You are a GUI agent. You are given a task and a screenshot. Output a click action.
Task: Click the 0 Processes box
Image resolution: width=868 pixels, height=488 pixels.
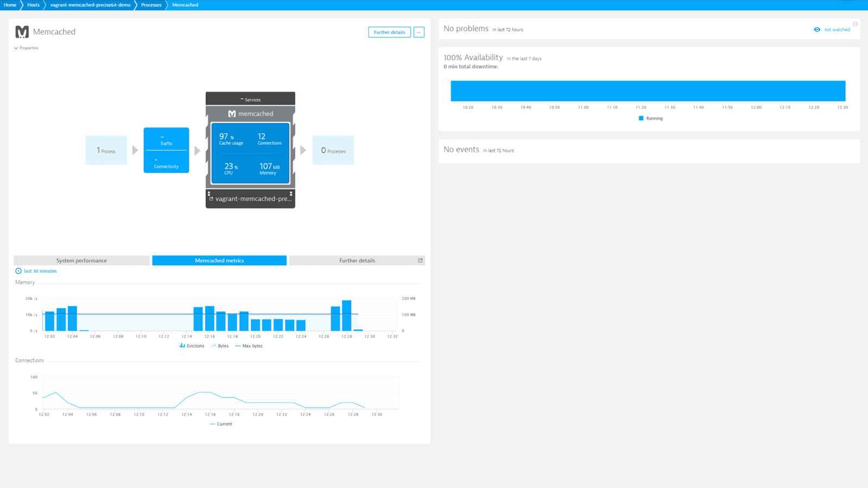coord(333,150)
